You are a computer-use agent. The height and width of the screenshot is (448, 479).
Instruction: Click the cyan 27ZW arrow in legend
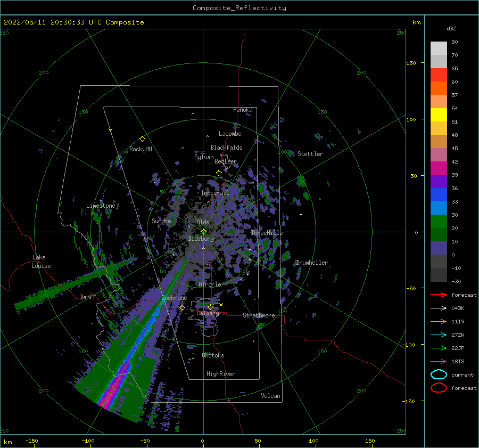coord(439,335)
